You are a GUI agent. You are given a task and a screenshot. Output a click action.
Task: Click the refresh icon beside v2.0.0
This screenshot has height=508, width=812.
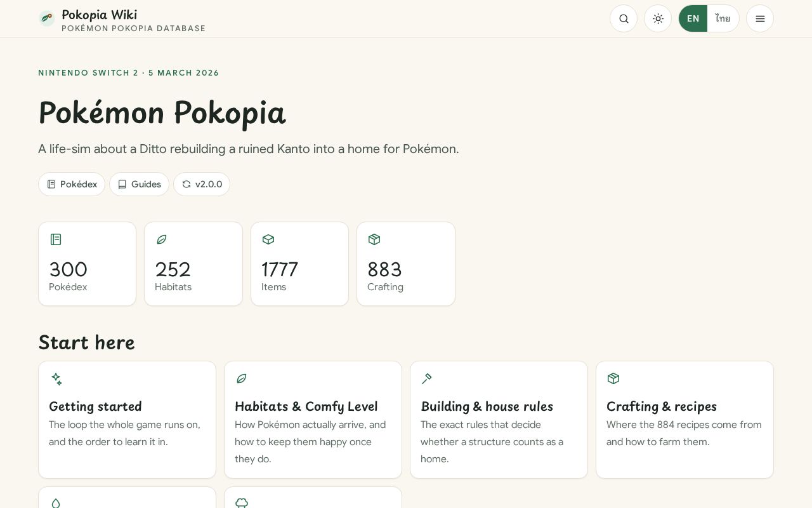(187, 184)
